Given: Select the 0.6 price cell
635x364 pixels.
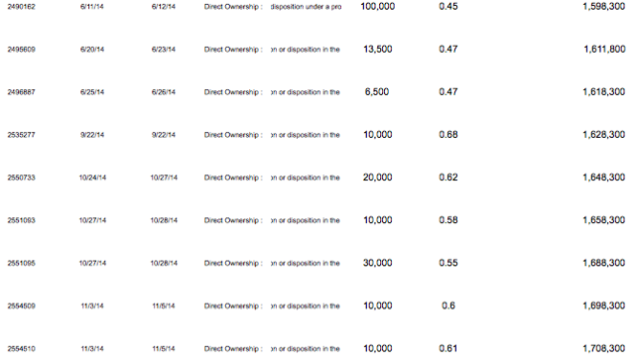Looking at the screenshot, I should (448, 305).
